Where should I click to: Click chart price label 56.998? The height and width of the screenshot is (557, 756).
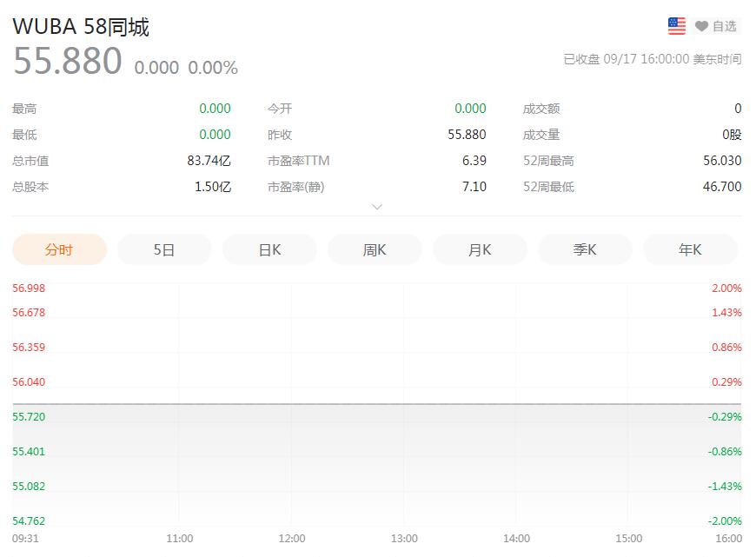[29, 288]
